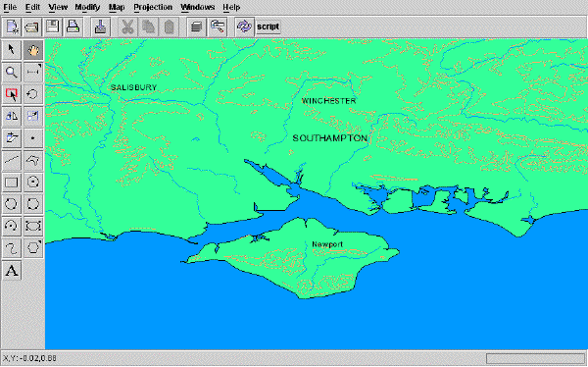588x367 pixels.
Task: Select the polyline polygon drawing tool
Action: (x=33, y=160)
